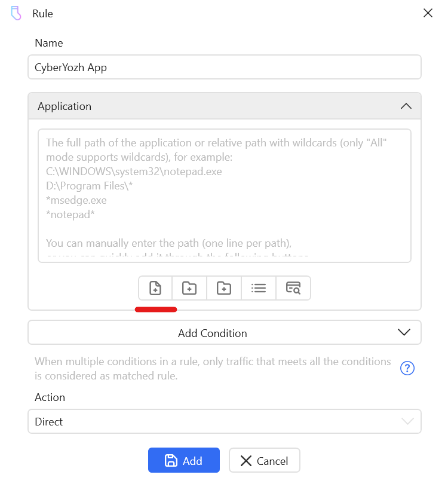This screenshot has height=490, width=448.
Task: Click the Application section header label
Action: pos(65,106)
